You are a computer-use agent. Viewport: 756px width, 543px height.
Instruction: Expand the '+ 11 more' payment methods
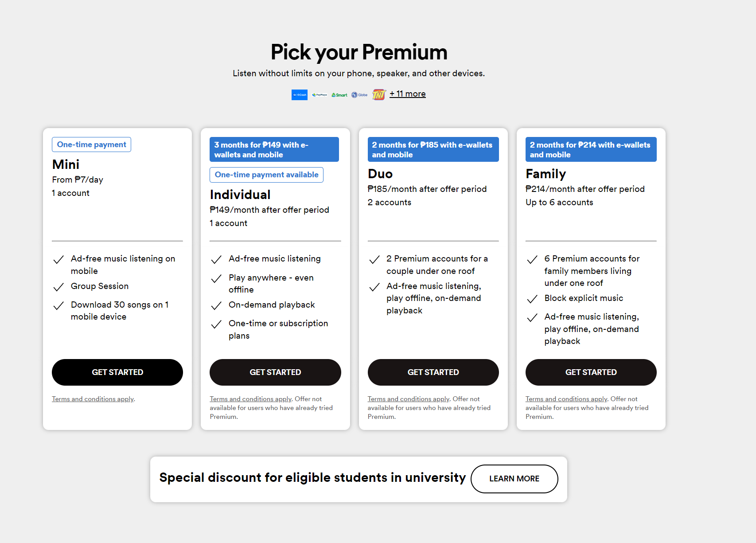tap(407, 94)
